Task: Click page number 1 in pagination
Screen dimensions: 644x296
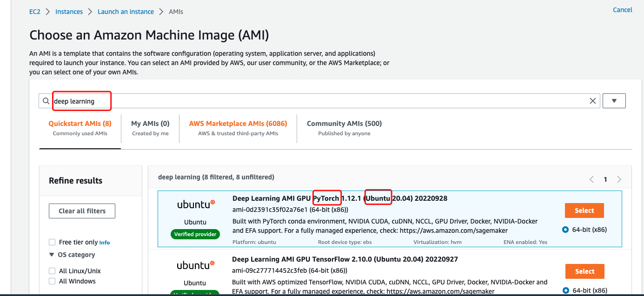Action: (x=605, y=179)
